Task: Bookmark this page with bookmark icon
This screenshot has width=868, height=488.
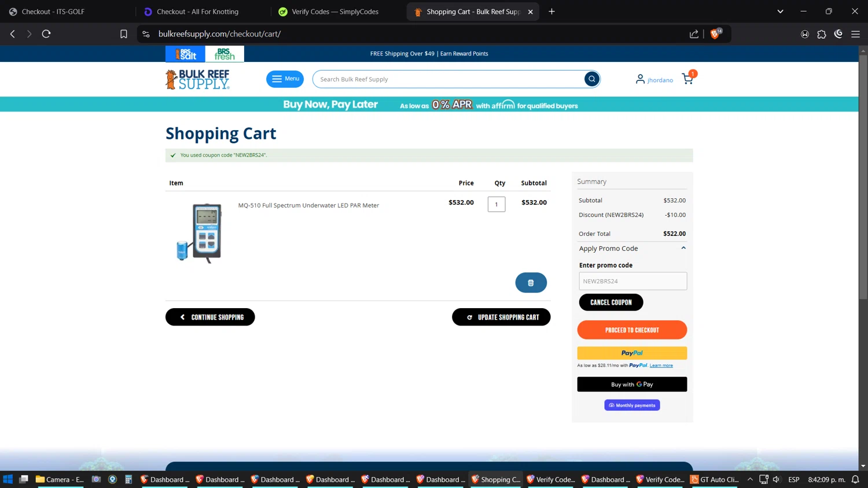Action: pyautogui.click(x=124, y=34)
